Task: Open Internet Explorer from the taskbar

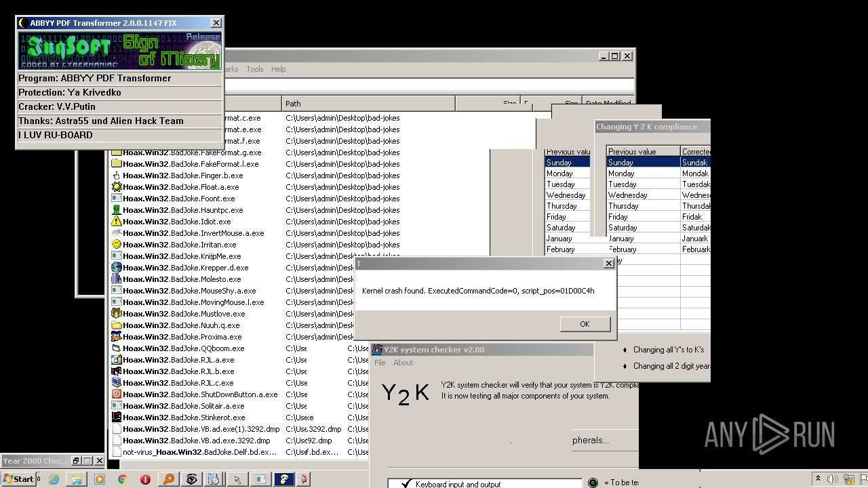Action: [54, 479]
